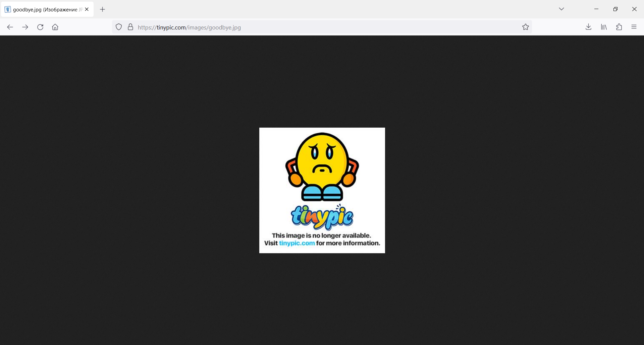Select the goodbye.jpg tab
The height and width of the screenshot is (345, 644).
tap(47, 9)
